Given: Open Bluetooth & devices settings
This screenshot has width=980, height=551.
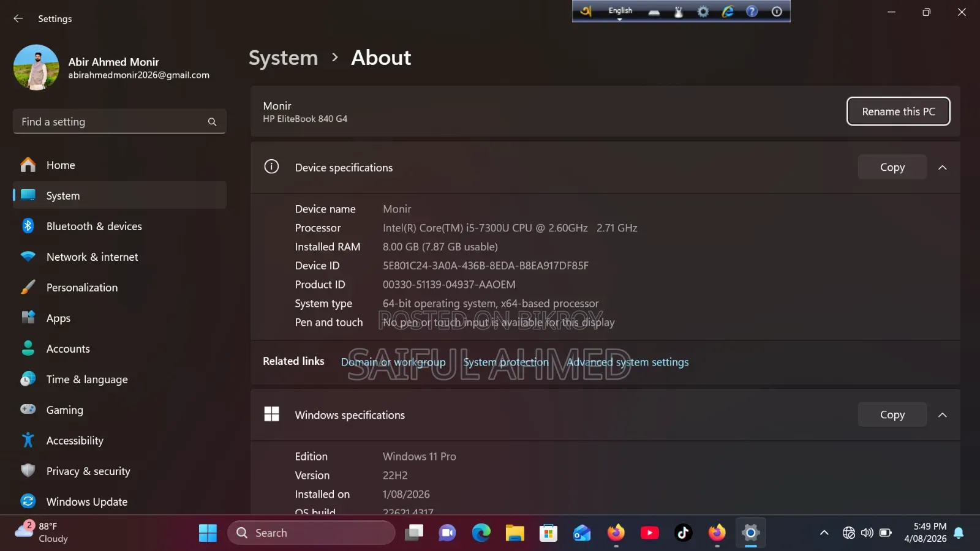Looking at the screenshot, I should tap(119, 227).
